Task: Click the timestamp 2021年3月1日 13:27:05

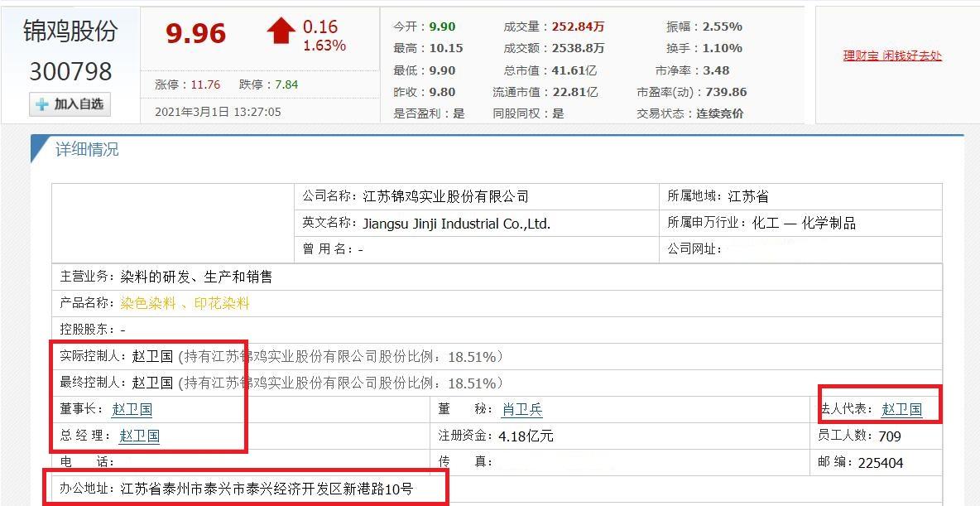Action: pos(219,112)
